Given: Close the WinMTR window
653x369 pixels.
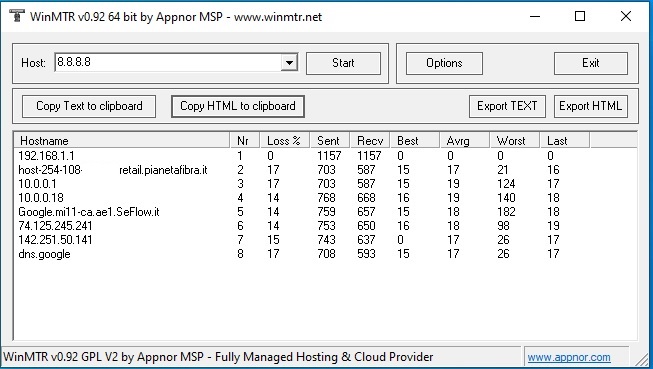Looking at the screenshot, I should [x=626, y=17].
